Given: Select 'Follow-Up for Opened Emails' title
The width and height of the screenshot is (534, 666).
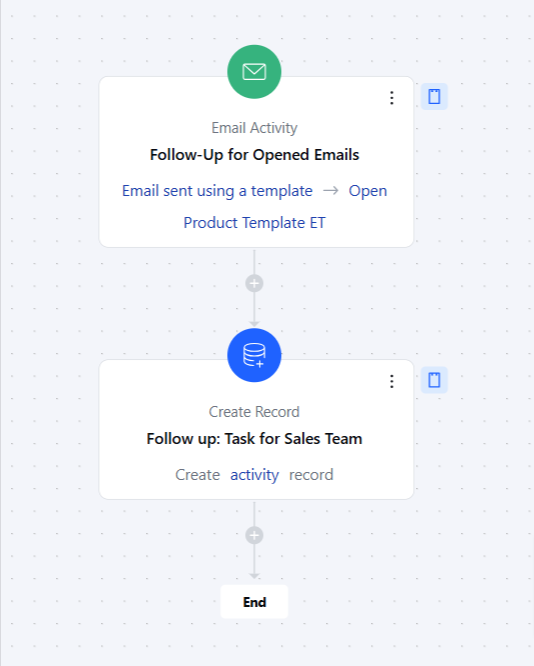Looking at the screenshot, I should pyautogui.click(x=254, y=155).
